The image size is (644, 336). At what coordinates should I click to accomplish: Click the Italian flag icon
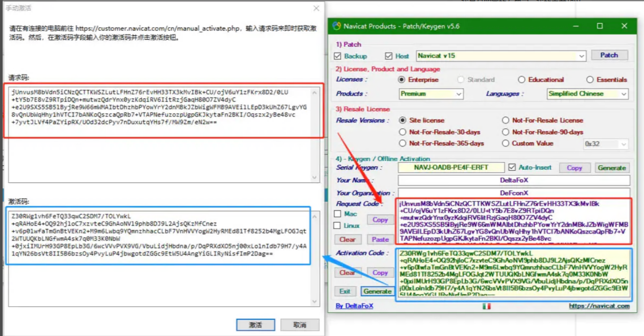point(486,306)
